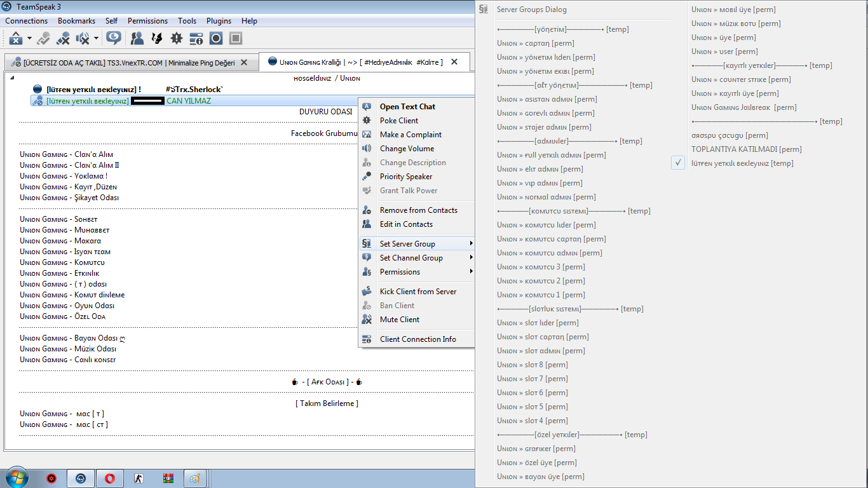This screenshot has width=868, height=488.
Task: Open the Tools menu in menu bar
Action: (187, 21)
